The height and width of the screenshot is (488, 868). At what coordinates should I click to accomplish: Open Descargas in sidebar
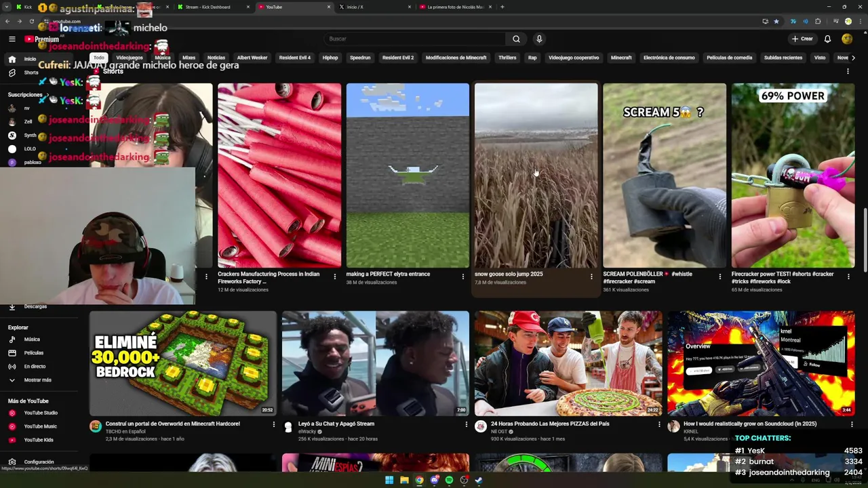[x=35, y=306]
